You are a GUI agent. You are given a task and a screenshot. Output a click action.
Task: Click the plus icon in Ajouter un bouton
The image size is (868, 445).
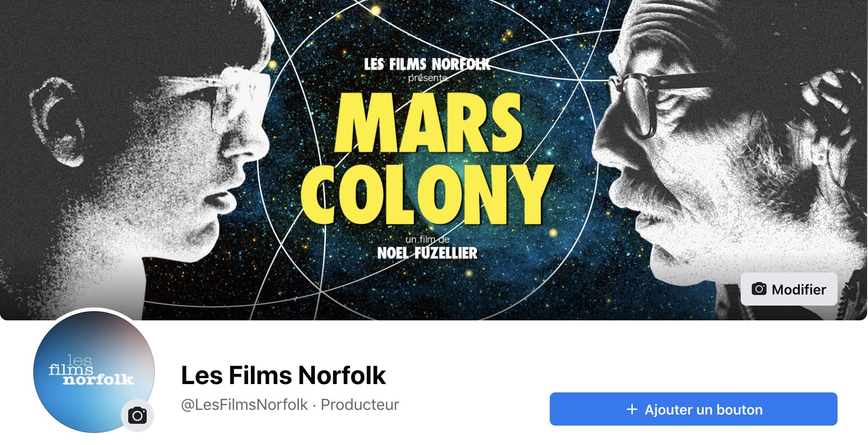click(632, 409)
